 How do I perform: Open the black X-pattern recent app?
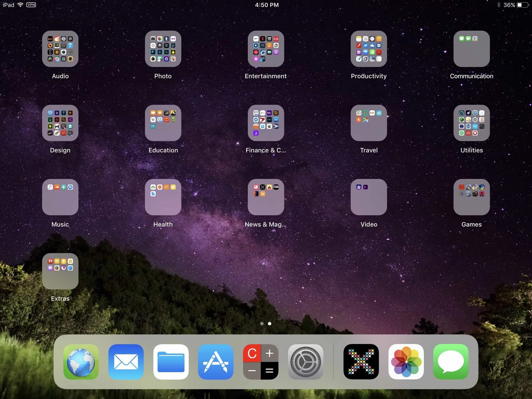361,361
